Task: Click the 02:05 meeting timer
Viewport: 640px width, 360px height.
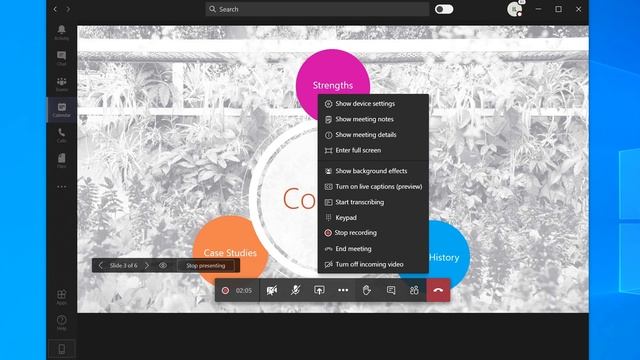Action: [x=244, y=291]
